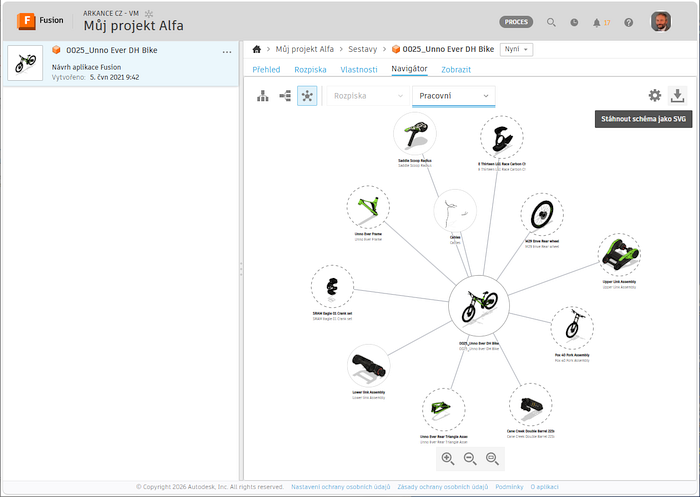Zoom out of the diagram
This screenshot has width=700, height=497.
coord(470,459)
